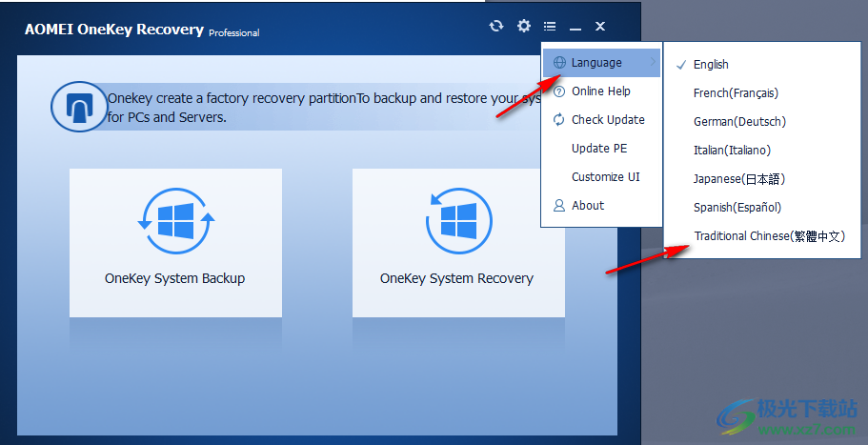
Task: Click the person icon beside About
Action: click(559, 205)
